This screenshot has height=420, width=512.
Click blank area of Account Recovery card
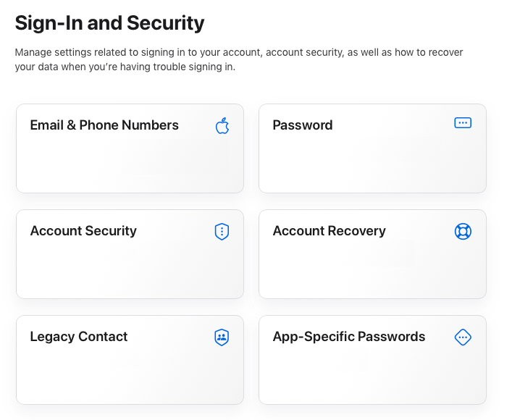372,271
